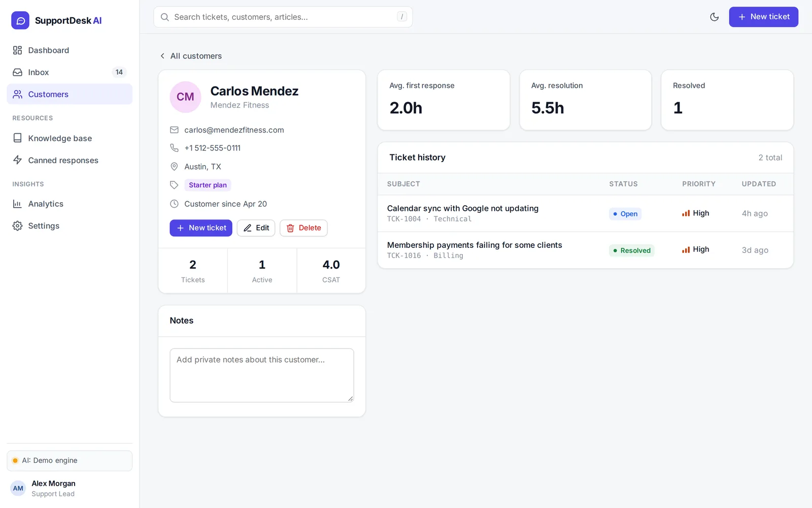Click the location pin icon
The width and height of the screenshot is (812, 508).
tap(174, 167)
